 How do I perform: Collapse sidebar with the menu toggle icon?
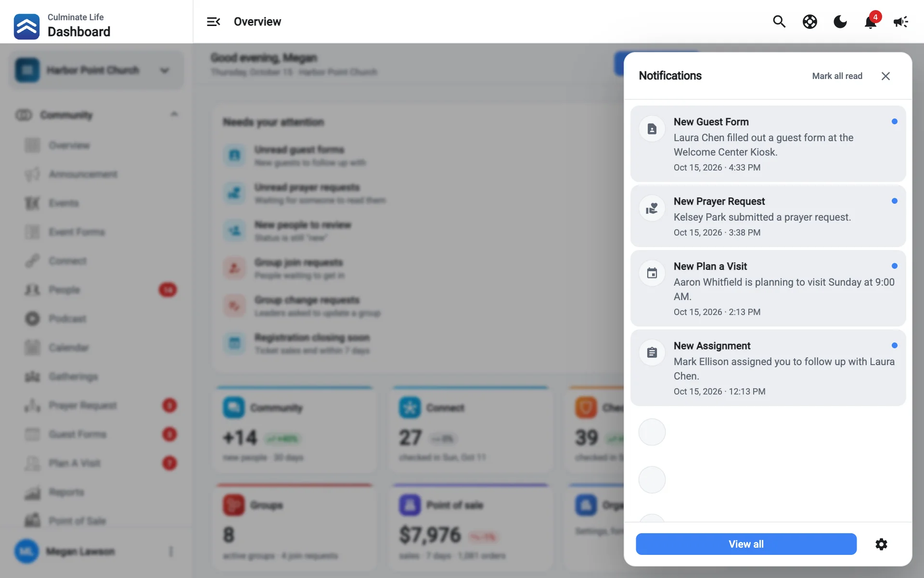(214, 22)
